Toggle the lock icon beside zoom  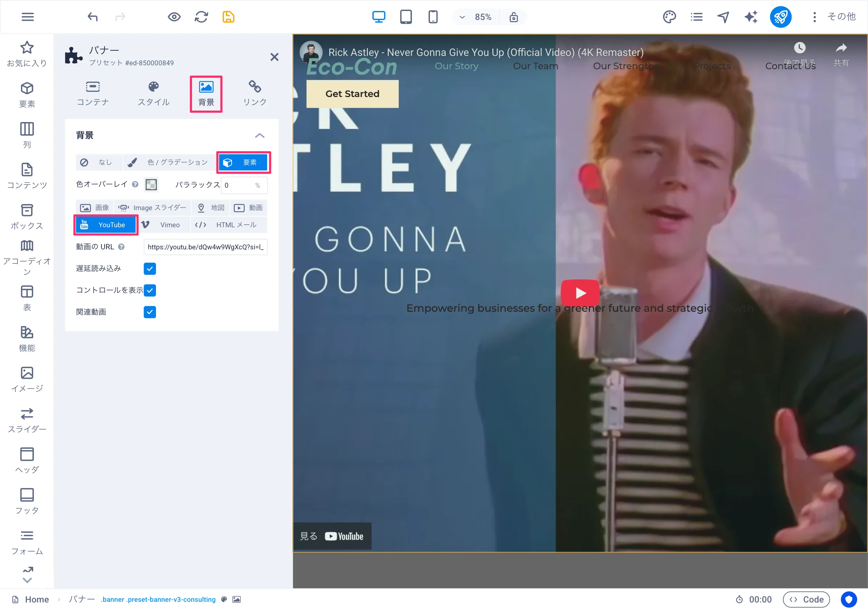(513, 17)
